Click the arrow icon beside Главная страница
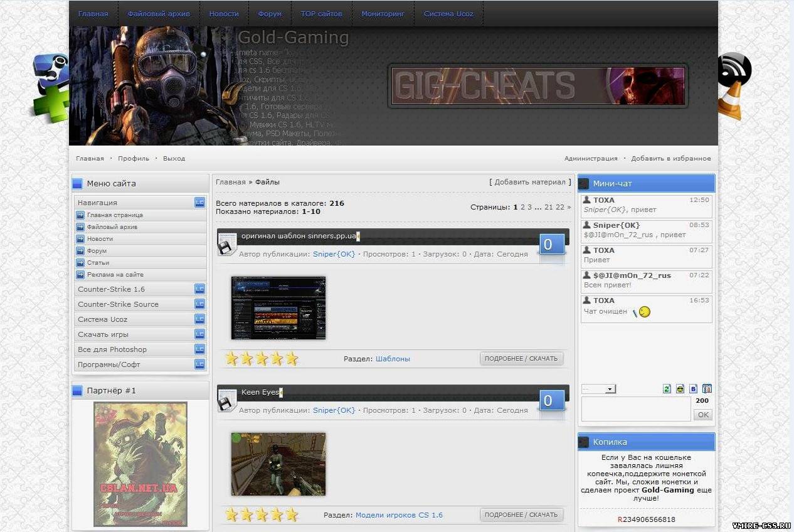 pos(80,215)
